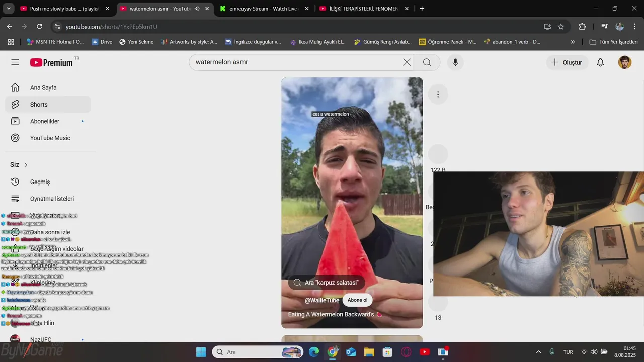Open Öğrenme Paneli bookmark
Screen dimensions: 644x362
coord(448,42)
